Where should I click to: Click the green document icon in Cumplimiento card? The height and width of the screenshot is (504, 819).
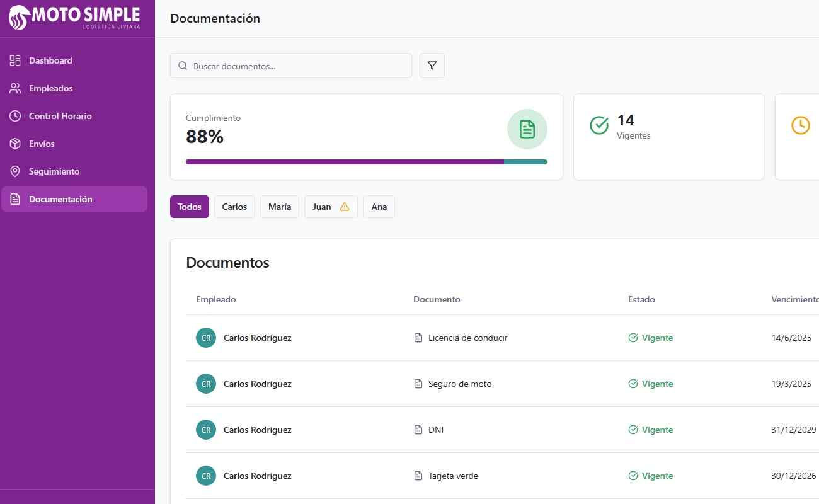[x=527, y=129]
